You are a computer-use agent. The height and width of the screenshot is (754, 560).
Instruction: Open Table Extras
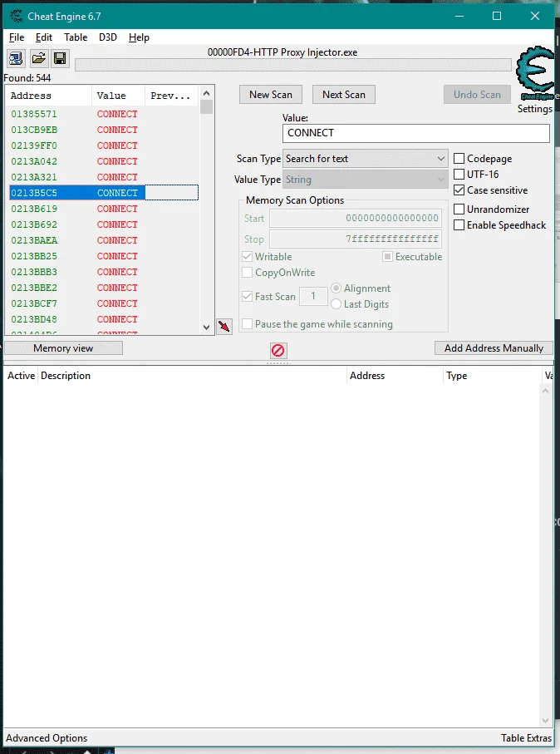point(526,738)
